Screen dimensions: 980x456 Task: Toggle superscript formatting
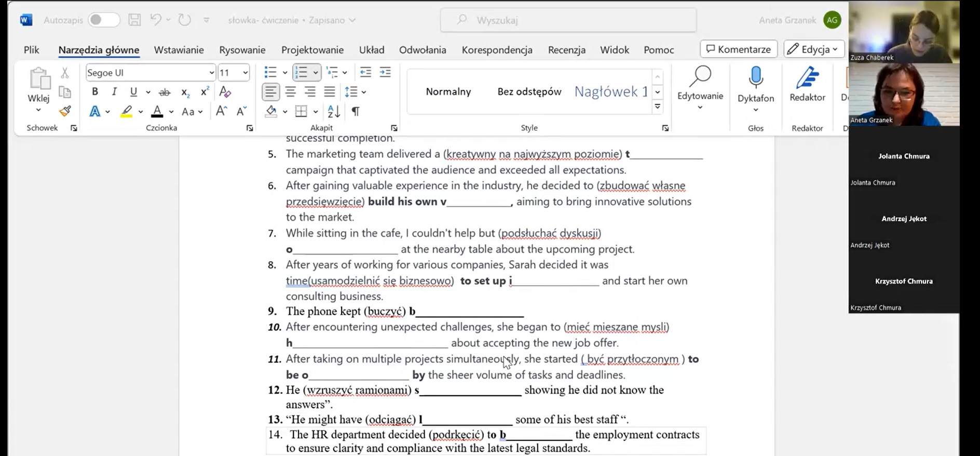pyautogui.click(x=205, y=92)
